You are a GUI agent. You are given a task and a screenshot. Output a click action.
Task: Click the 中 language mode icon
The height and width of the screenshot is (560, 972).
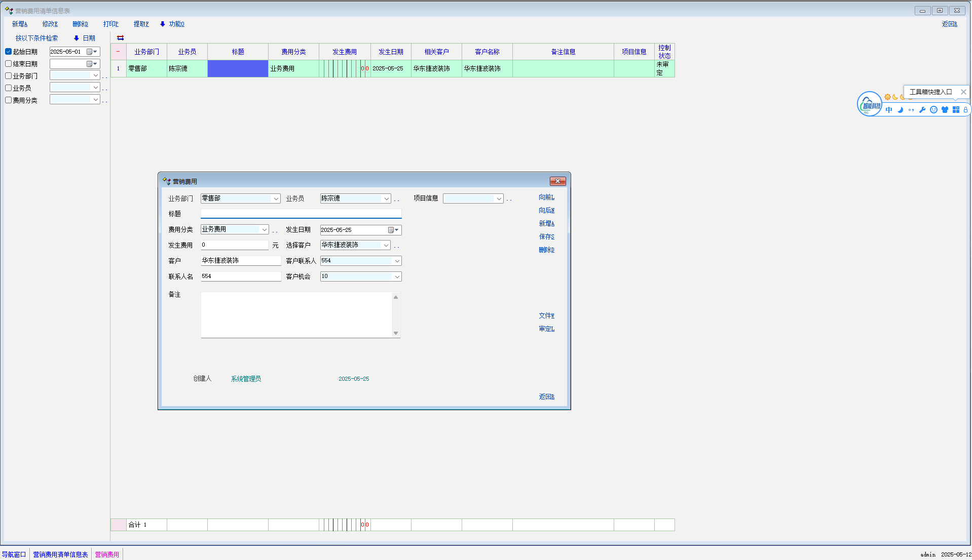pos(889,110)
